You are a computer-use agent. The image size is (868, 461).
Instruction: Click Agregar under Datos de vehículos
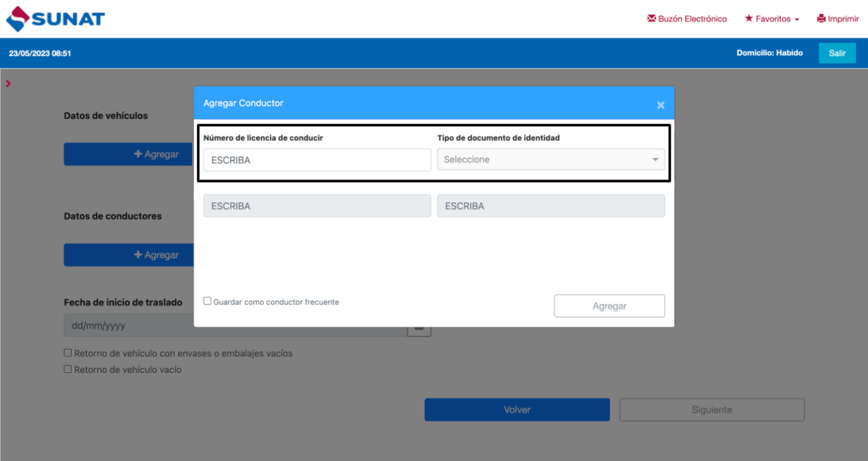[129, 154]
